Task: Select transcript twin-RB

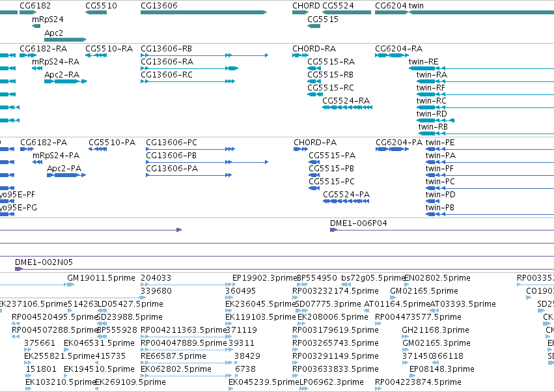Action: coord(433,127)
